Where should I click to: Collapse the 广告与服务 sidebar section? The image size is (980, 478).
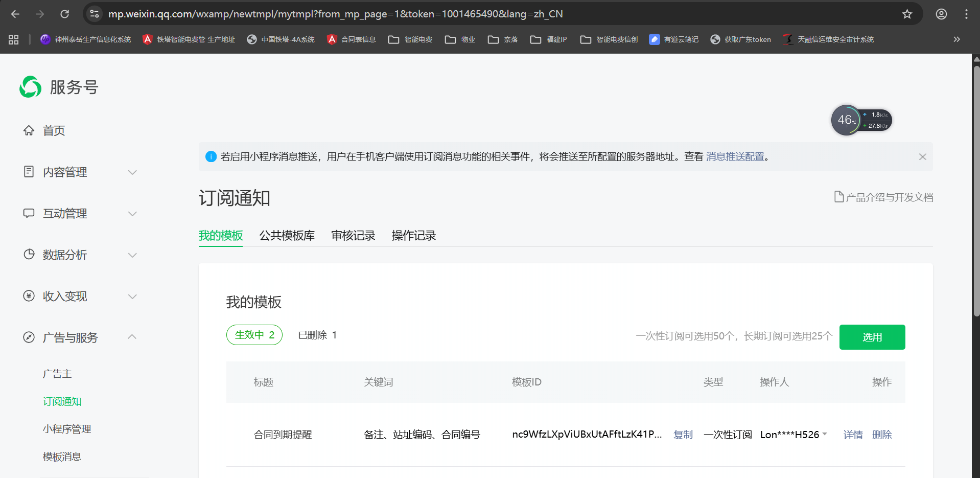(80, 338)
